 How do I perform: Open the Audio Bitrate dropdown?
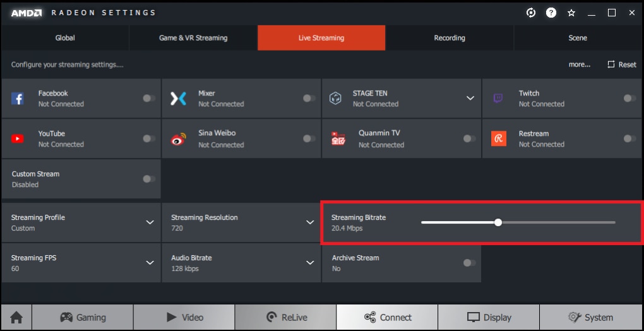310,262
